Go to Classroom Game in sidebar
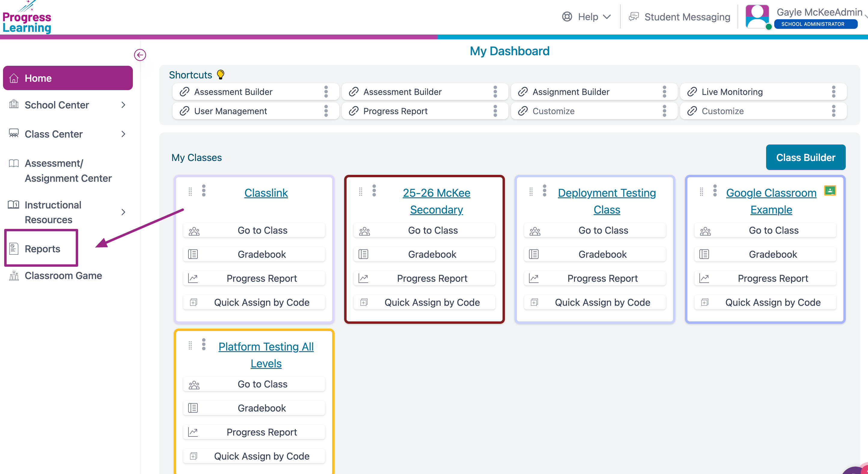The width and height of the screenshot is (868, 474). coord(63,275)
